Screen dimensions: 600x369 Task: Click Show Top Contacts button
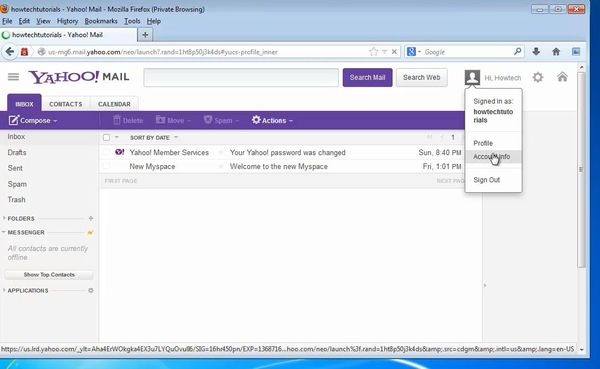point(49,274)
